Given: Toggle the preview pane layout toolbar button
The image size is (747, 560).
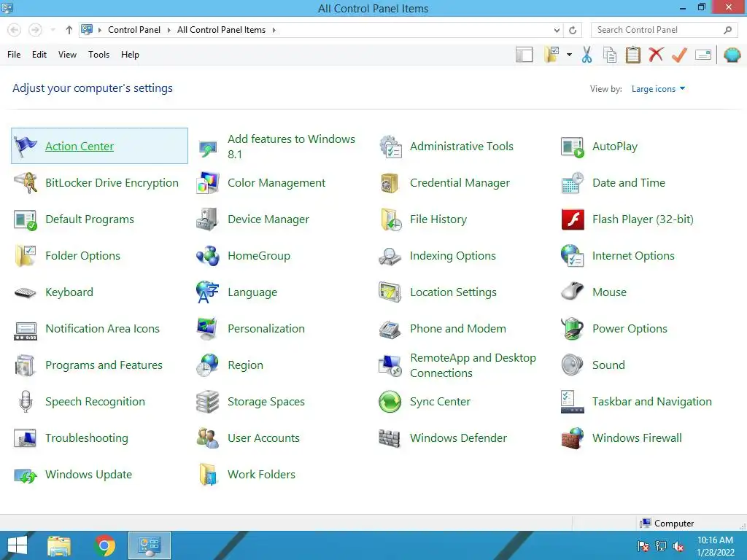Looking at the screenshot, I should click(524, 55).
